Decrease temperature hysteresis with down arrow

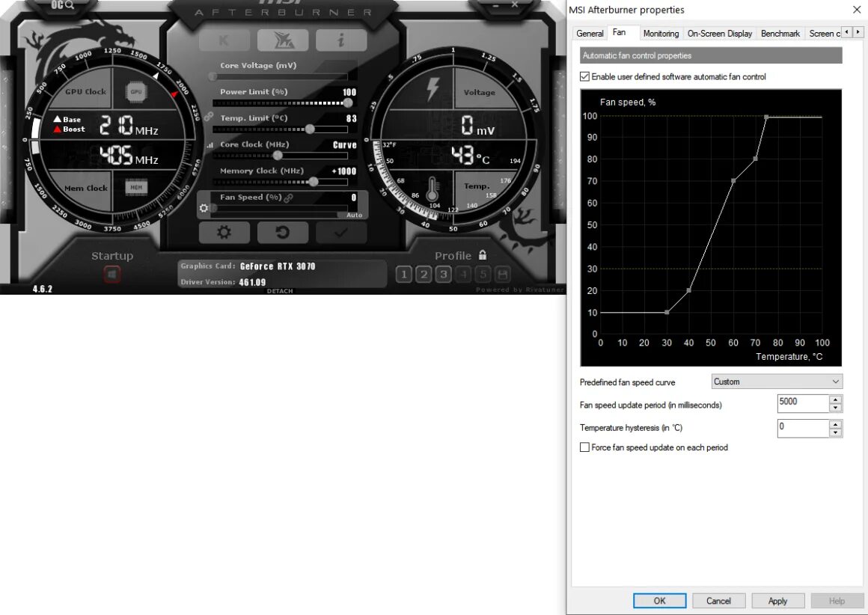[x=836, y=433]
